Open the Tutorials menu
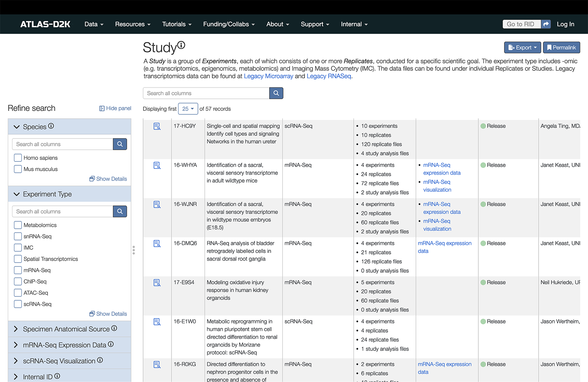The width and height of the screenshot is (588, 382). 177,24
